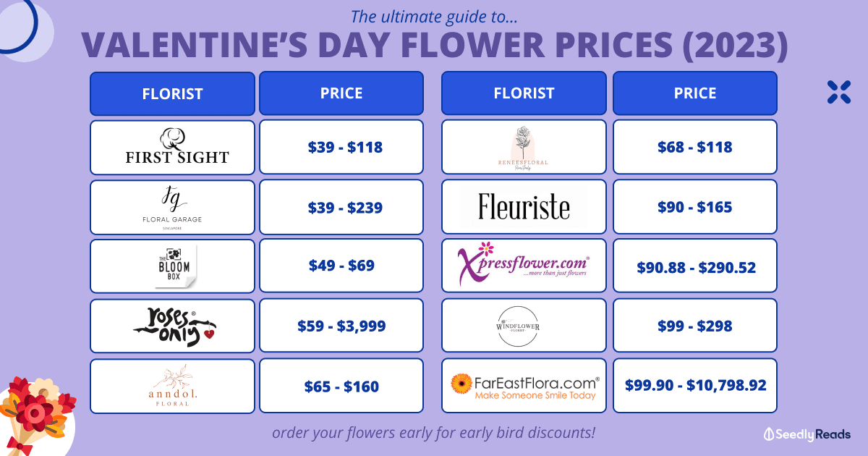
Task: Open the FarEastFlora.com logo
Action: point(524,386)
